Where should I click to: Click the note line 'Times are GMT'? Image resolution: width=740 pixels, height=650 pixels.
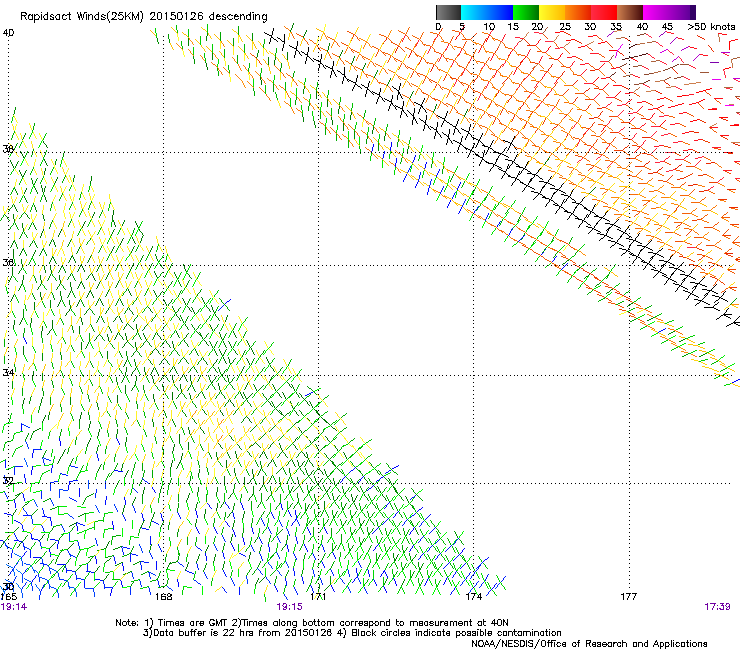[191, 623]
